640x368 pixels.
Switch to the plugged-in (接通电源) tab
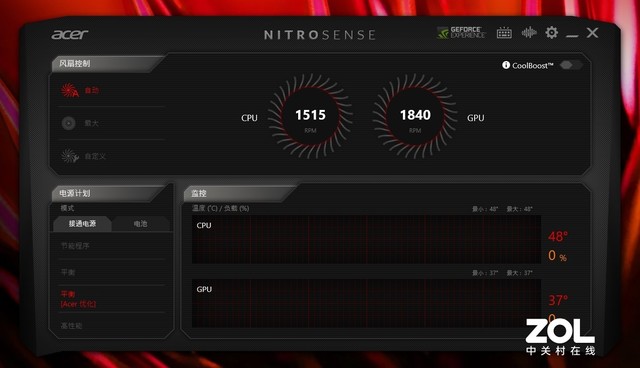point(82,224)
